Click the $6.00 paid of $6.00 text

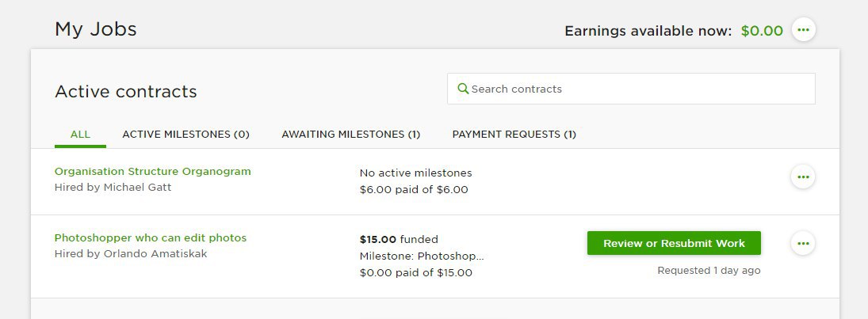pyautogui.click(x=414, y=190)
